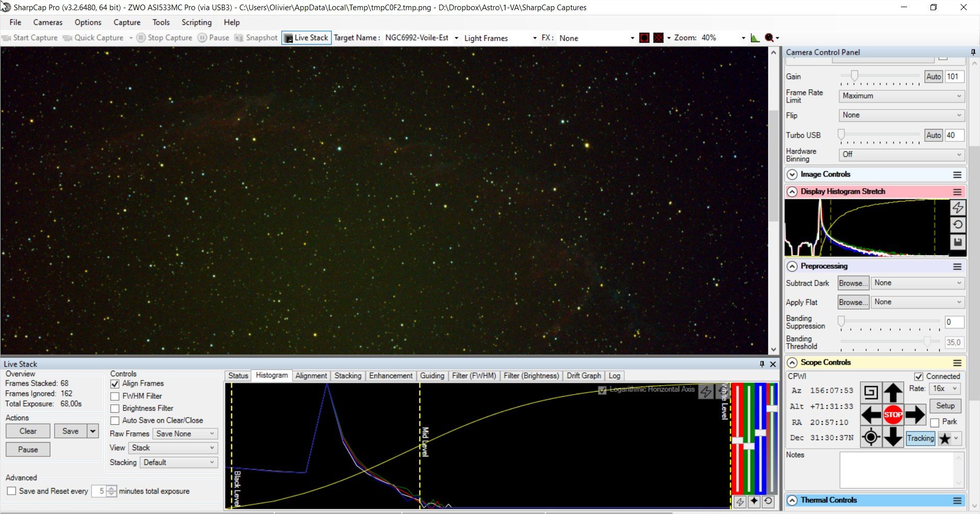Click the reset icon below RGB color sliders
The width and height of the screenshot is (980, 514).
coord(768,501)
